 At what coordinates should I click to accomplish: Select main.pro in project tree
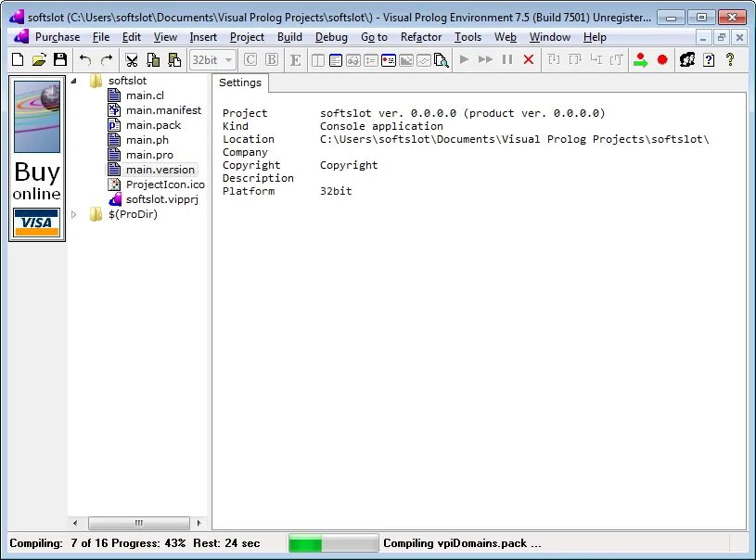click(x=149, y=155)
